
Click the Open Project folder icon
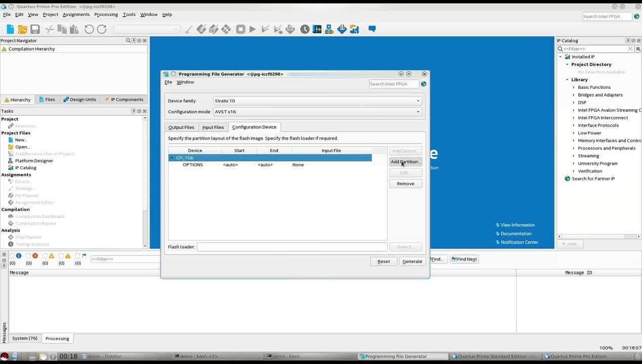tap(22, 29)
